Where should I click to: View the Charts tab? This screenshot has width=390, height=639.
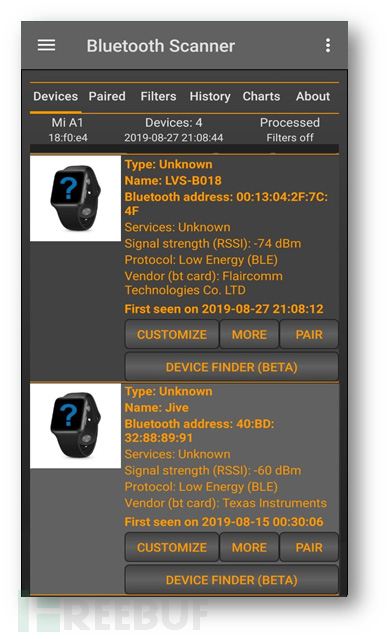[x=261, y=96]
